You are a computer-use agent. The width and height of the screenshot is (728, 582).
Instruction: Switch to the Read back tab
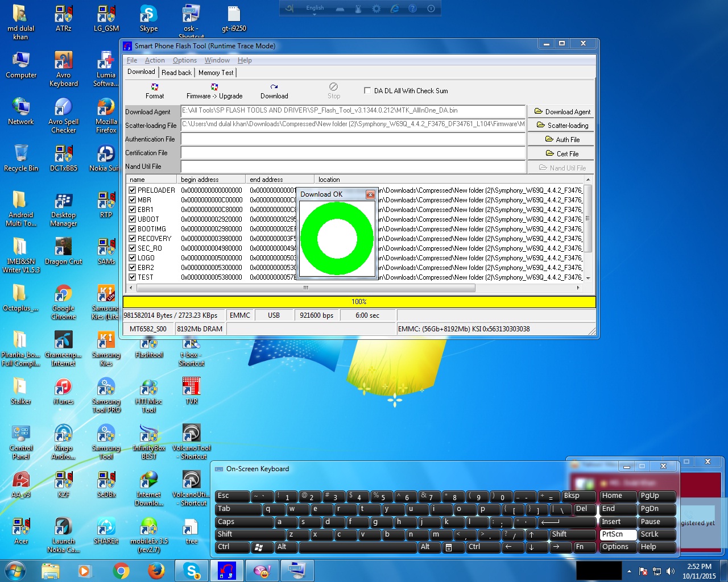click(x=176, y=73)
